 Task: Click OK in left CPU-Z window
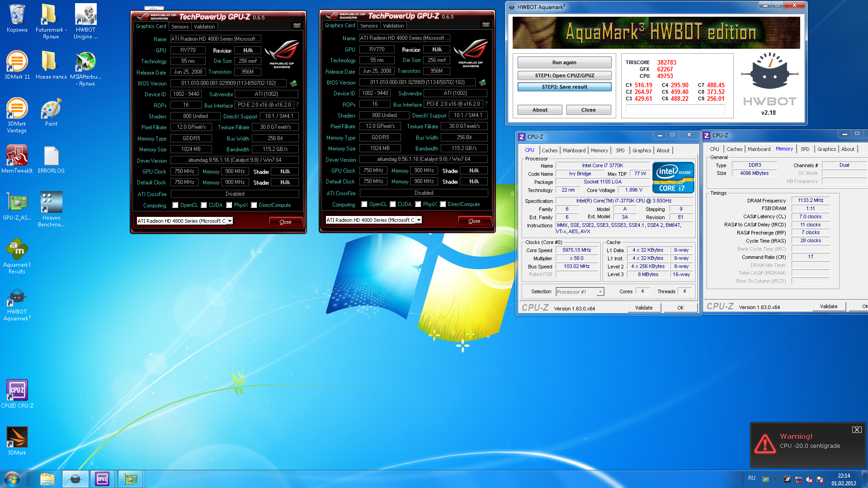point(680,308)
